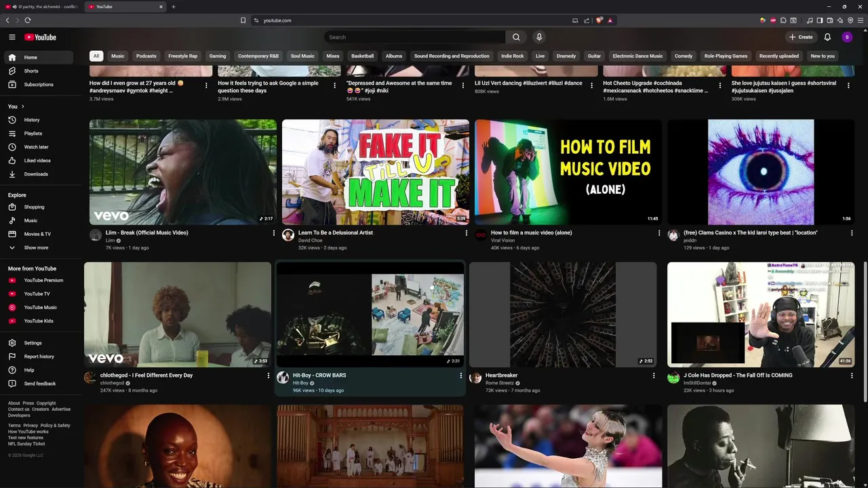This screenshot has width=868, height=488.
Task: Reload the page in browser toolbar
Action: pyautogui.click(x=27, y=20)
